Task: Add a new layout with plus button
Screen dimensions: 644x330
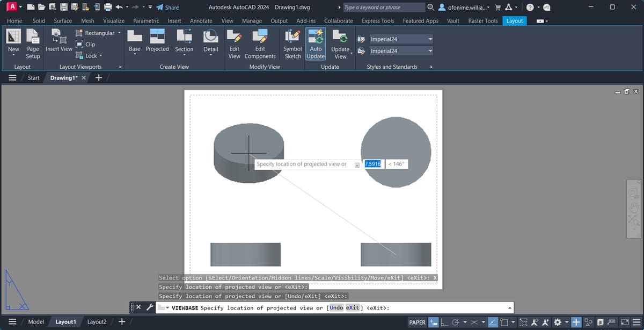Action: point(122,322)
